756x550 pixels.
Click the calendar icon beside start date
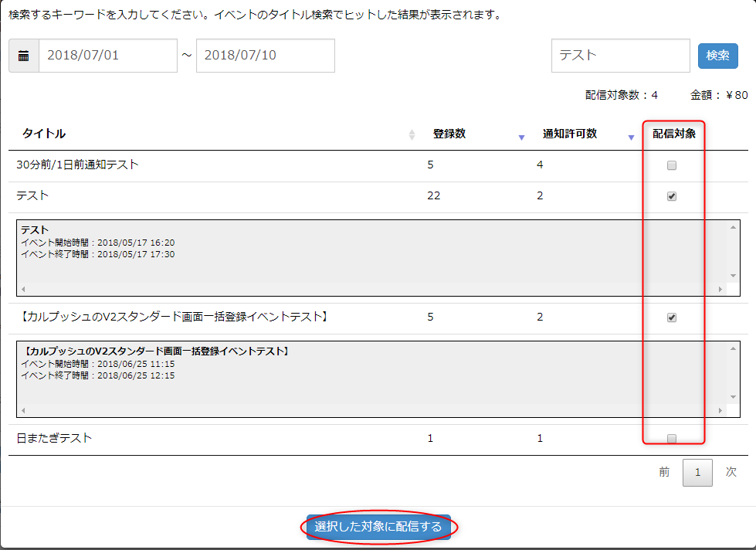24,56
